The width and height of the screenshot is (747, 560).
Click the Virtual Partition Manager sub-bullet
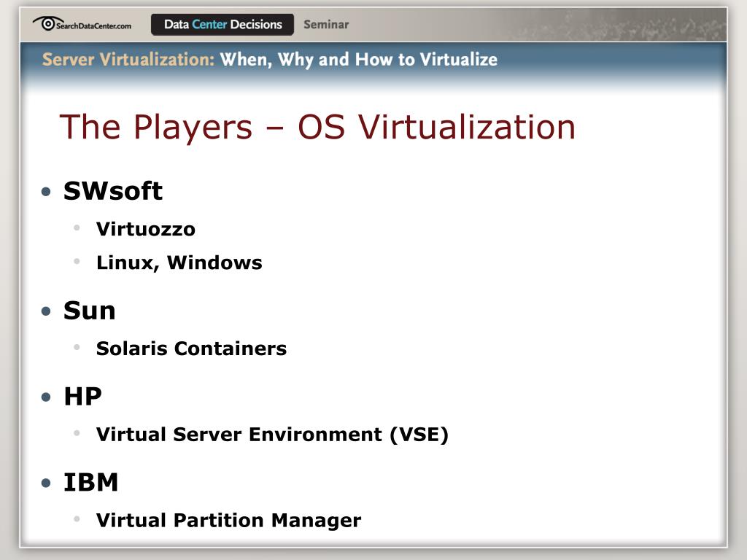click(228, 521)
